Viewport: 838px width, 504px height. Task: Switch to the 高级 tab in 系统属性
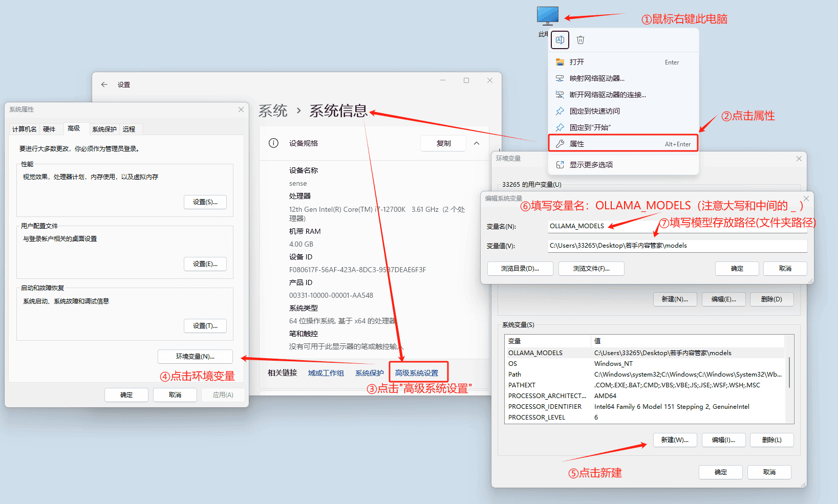tap(75, 128)
